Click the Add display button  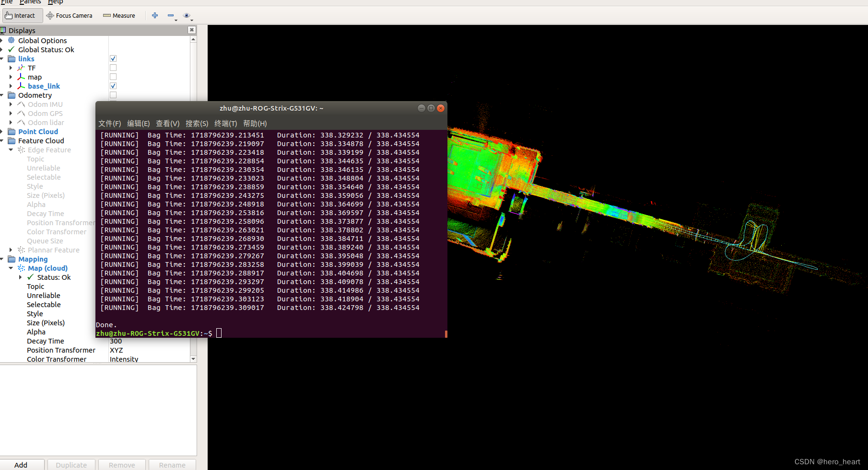point(21,464)
